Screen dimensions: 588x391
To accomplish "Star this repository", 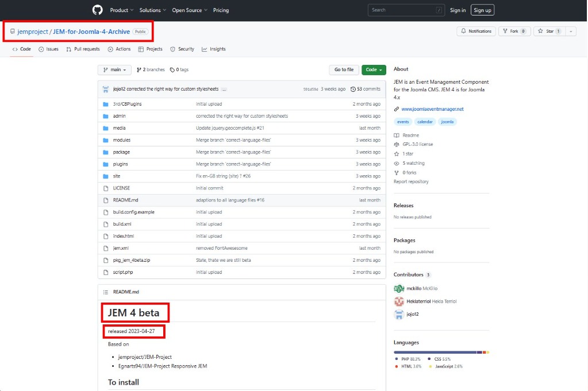I will tap(549, 31).
